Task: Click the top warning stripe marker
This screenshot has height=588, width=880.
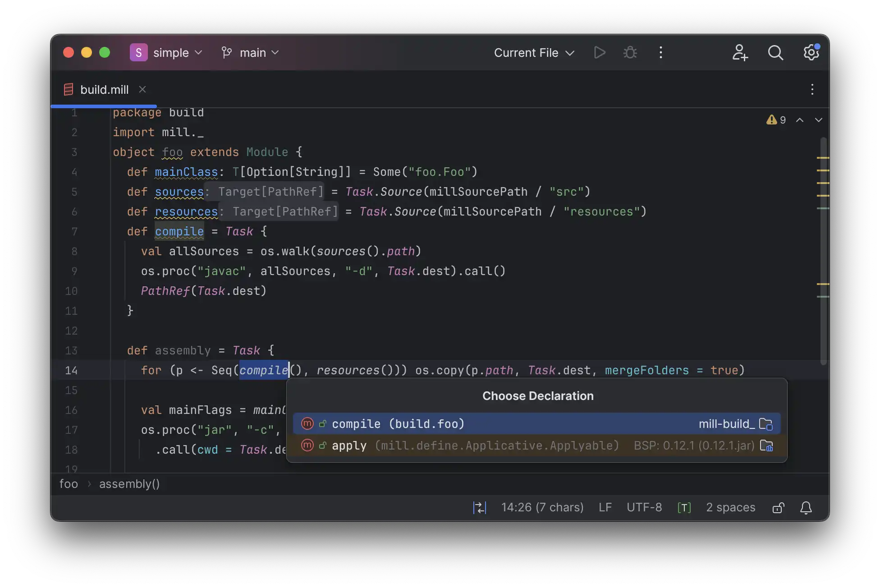Action: (823, 158)
